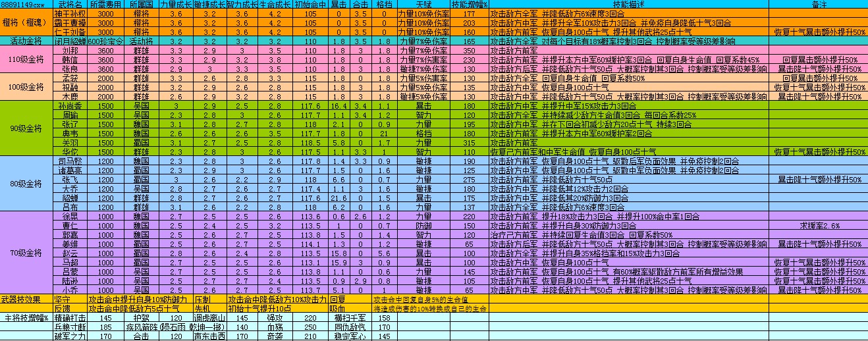The width and height of the screenshot is (868, 341).
Task: Select the 武器技效果 label cell
Action: coord(25,299)
